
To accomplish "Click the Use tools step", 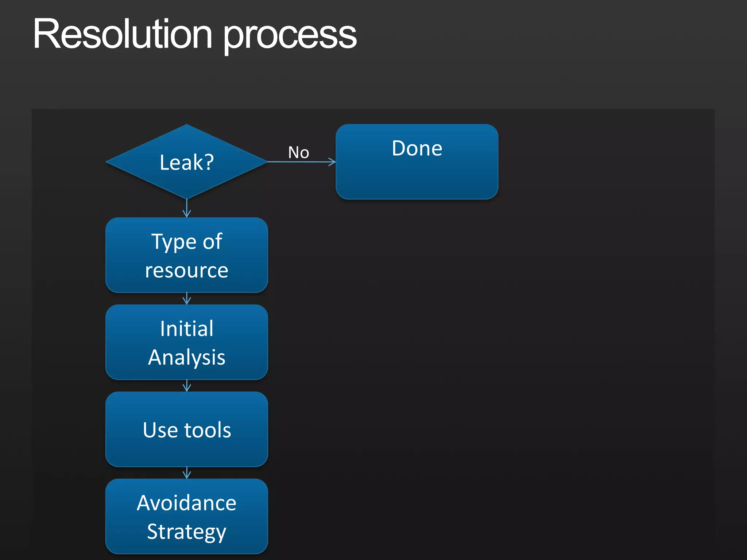I will [187, 429].
